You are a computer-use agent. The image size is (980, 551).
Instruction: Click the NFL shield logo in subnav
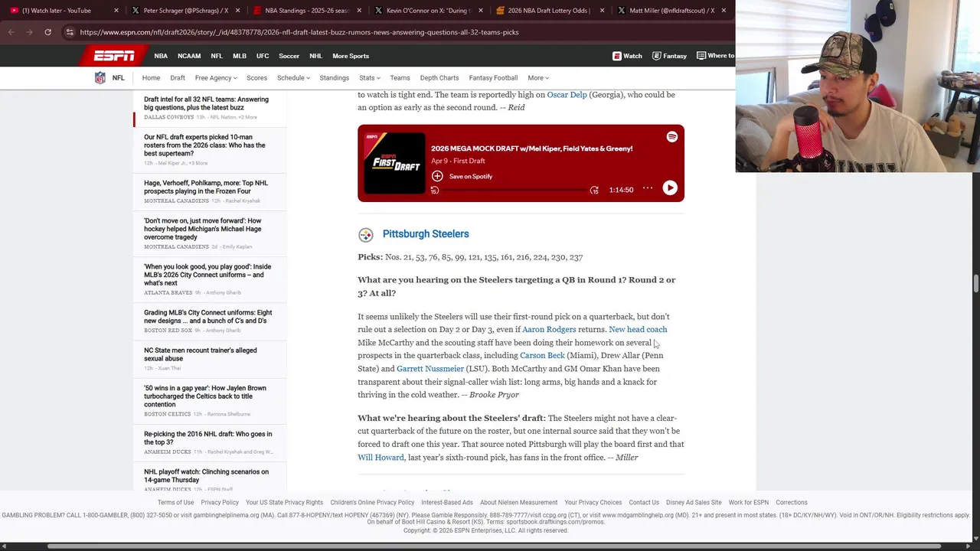pyautogui.click(x=100, y=78)
